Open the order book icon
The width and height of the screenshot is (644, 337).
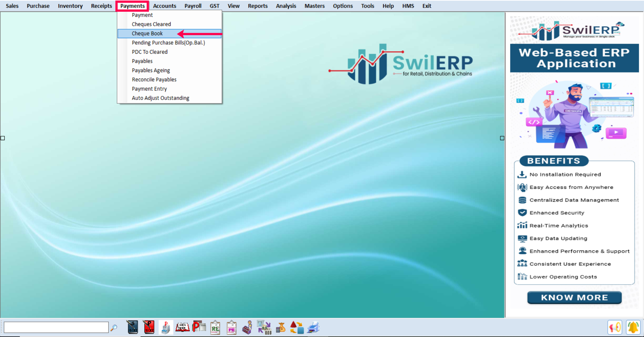(182, 327)
